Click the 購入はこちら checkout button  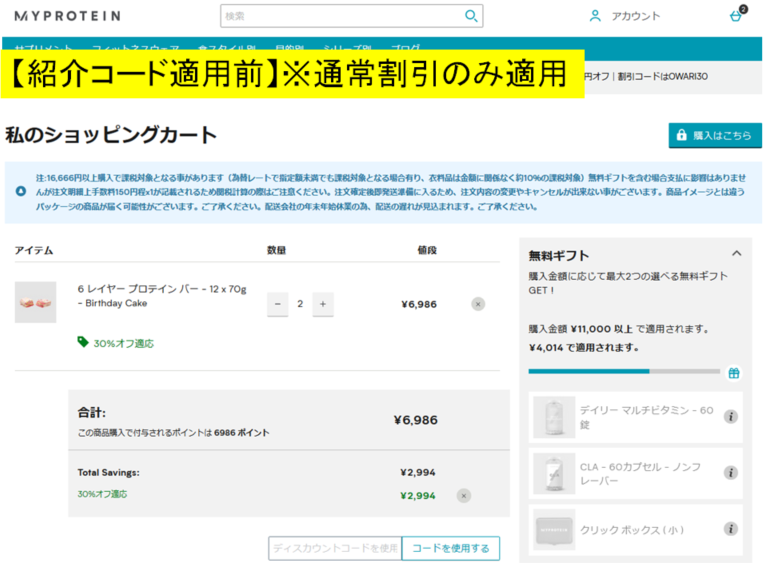pyautogui.click(x=715, y=135)
